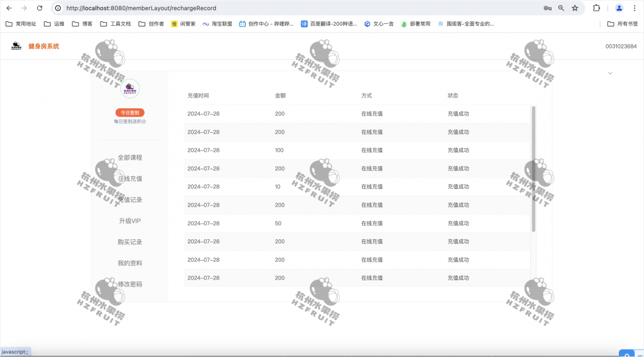Image resolution: width=644 pixels, height=357 pixels.
Task: Open the 购买记录 sidebar menu
Action: 130,242
